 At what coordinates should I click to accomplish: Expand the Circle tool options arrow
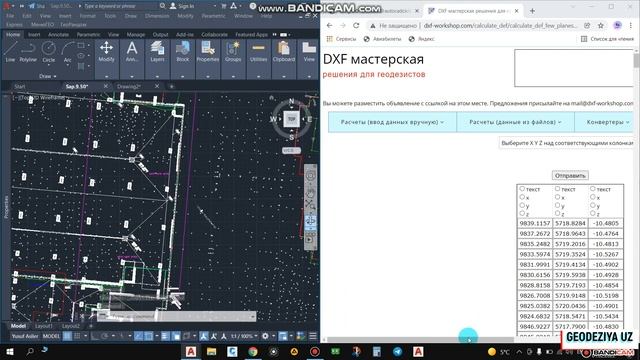pyautogui.click(x=49, y=66)
